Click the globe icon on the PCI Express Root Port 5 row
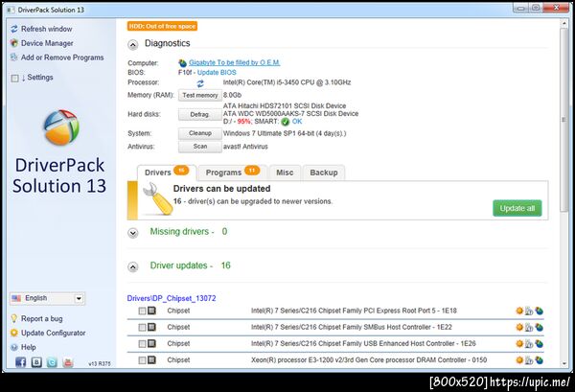Image resolution: width=575 pixels, height=392 pixels. tap(539, 311)
